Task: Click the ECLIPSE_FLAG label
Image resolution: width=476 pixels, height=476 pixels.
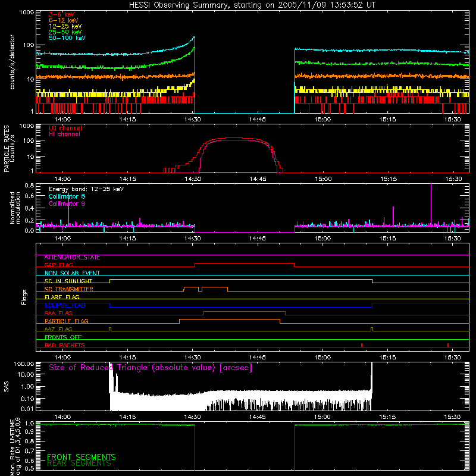Action: (65, 305)
